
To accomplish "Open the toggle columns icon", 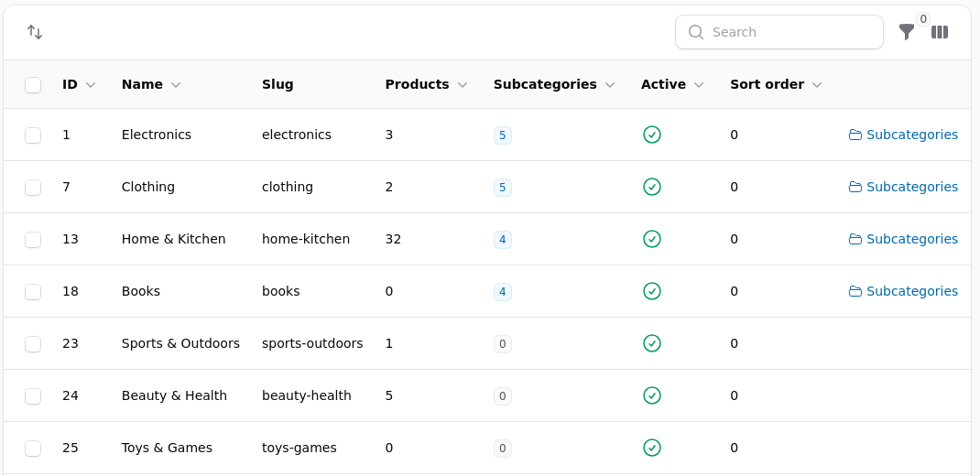I will click(x=940, y=32).
